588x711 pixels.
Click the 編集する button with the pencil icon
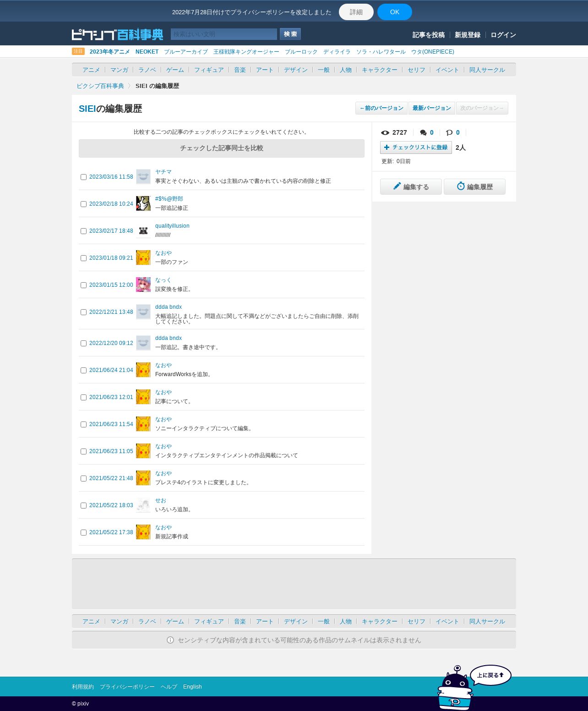pos(411,187)
